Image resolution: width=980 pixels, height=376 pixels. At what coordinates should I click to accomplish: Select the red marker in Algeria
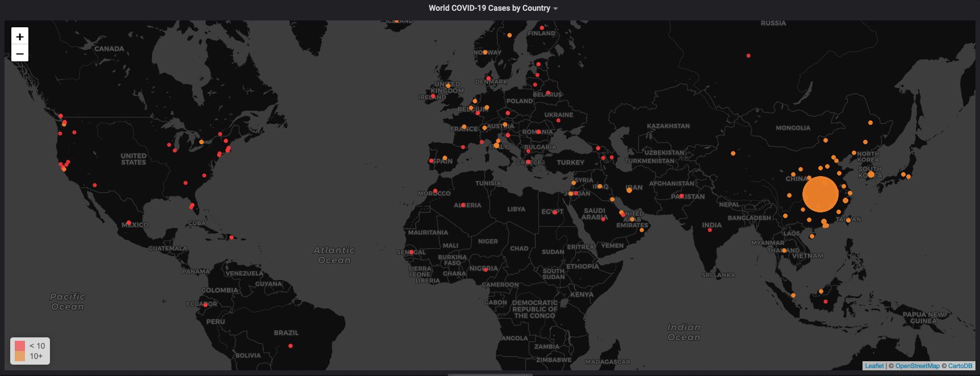click(x=463, y=205)
